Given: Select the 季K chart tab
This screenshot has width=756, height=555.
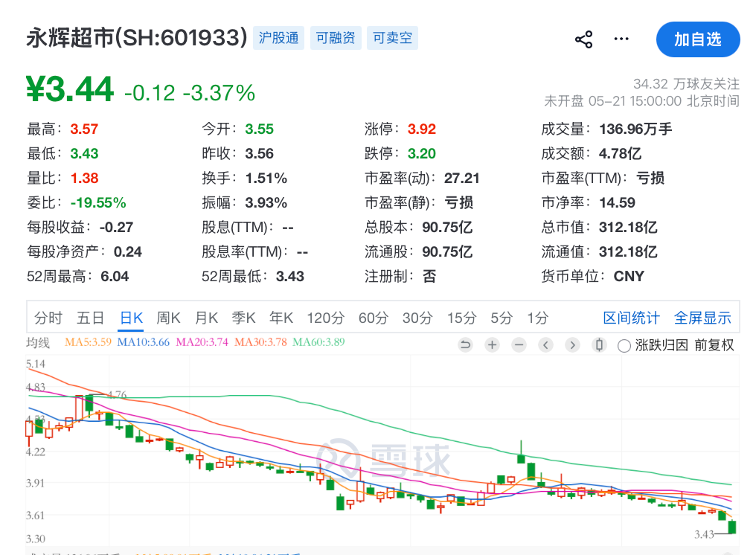Looking at the screenshot, I should point(243,318).
